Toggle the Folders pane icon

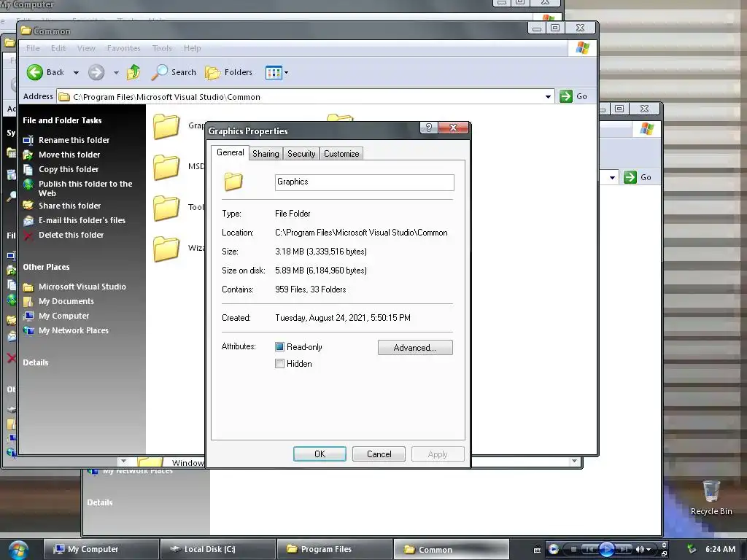[212, 72]
